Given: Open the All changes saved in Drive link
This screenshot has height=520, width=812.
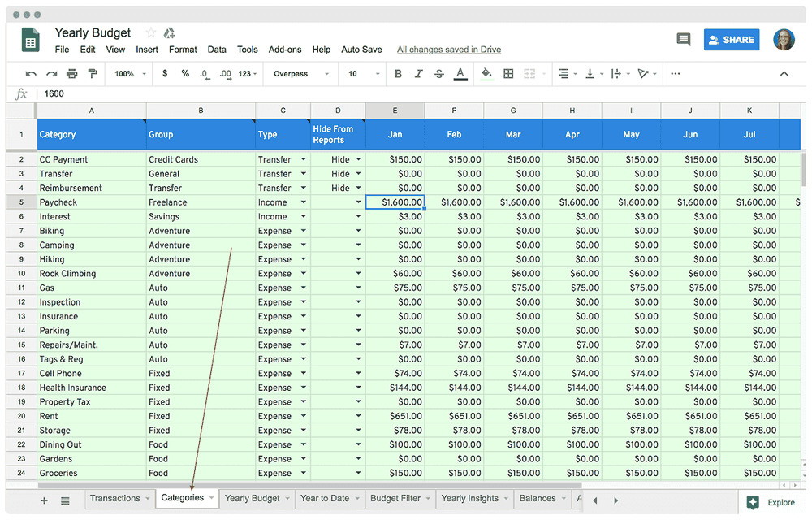Looking at the screenshot, I should [448, 49].
